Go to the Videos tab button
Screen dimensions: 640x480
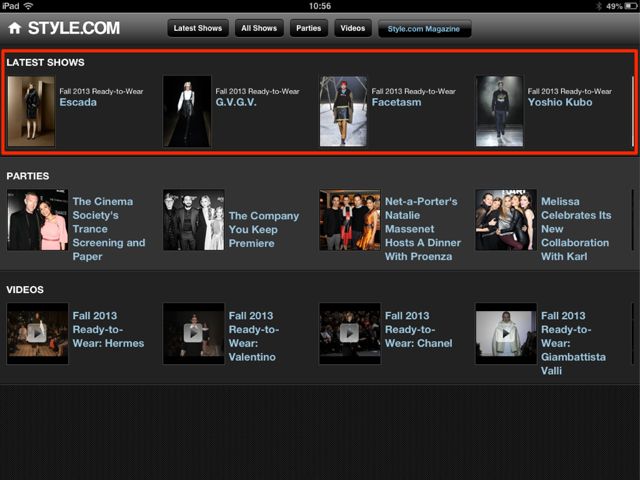click(x=353, y=28)
